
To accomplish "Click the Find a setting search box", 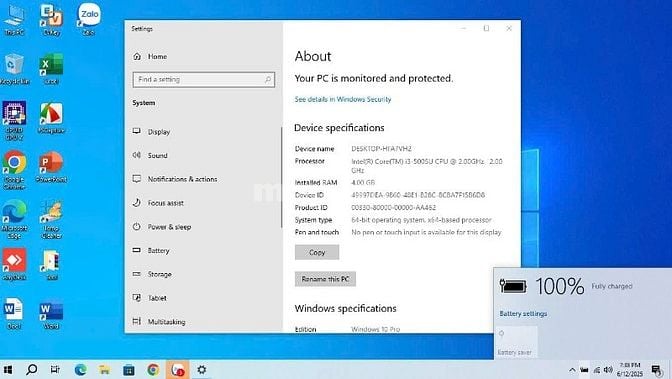I will point(204,80).
